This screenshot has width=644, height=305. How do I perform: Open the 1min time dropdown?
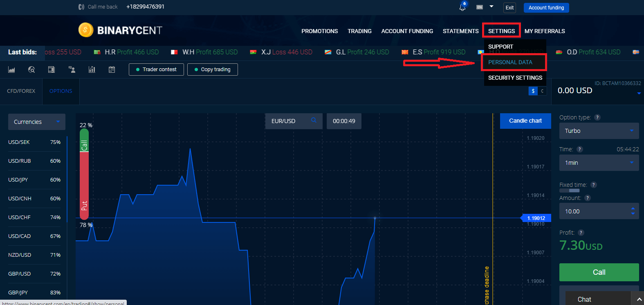599,163
